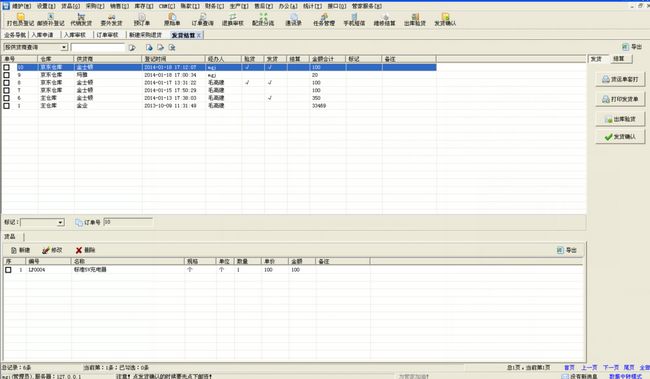Open the 标记 dropdown list
This screenshot has width=650, height=379.
pyautogui.click(x=61, y=223)
